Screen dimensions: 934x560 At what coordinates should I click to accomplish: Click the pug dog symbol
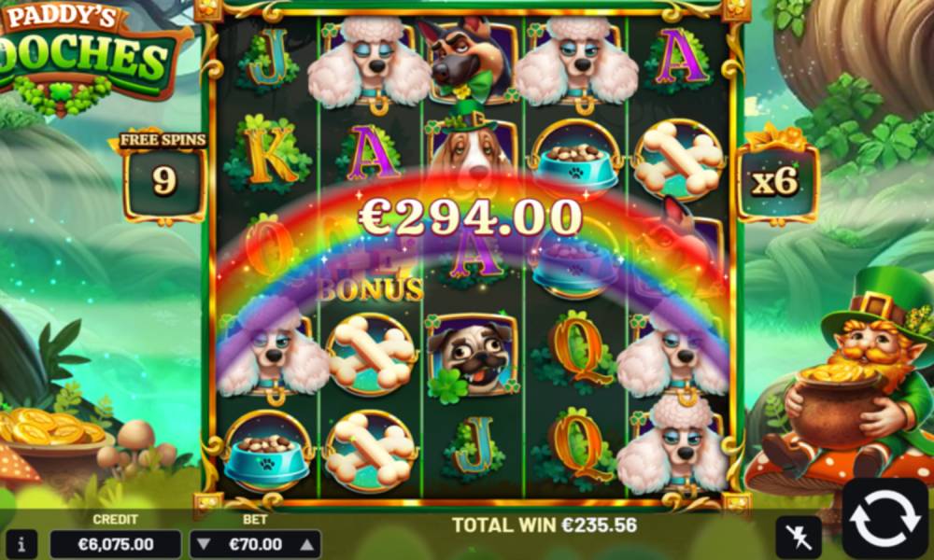point(472,359)
